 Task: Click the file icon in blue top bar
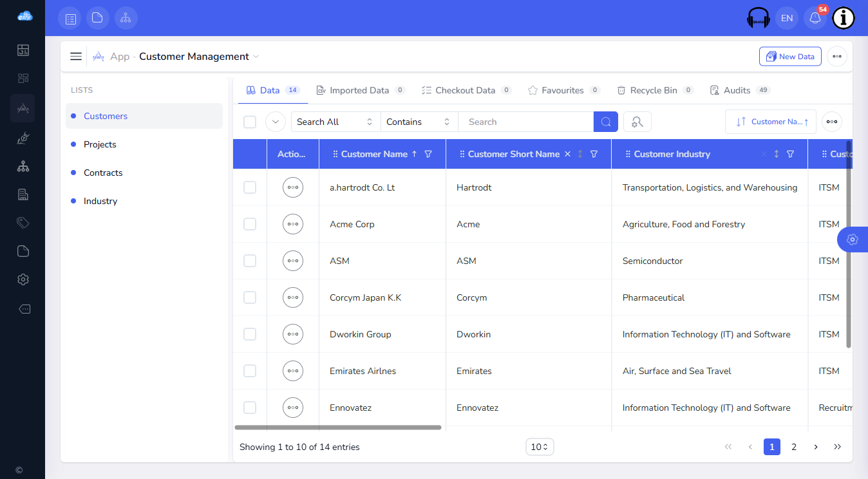point(98,18)
